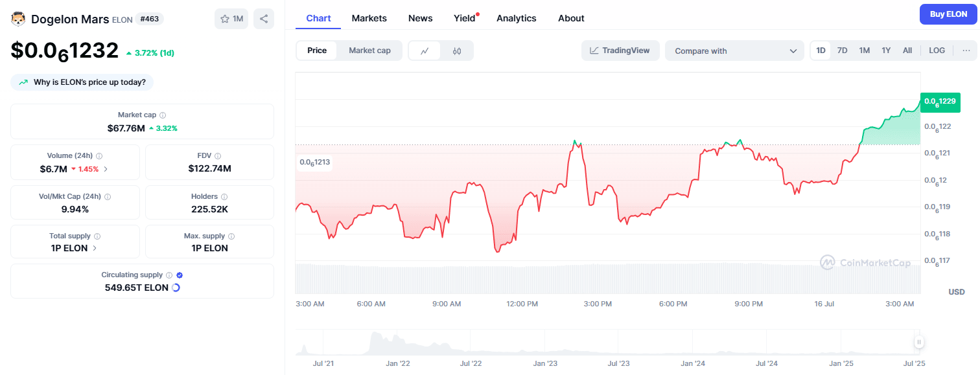This screenshot has width=980, height=375.
Task: Click the verified circulating supply badge
Action: (x=180, y=275)
